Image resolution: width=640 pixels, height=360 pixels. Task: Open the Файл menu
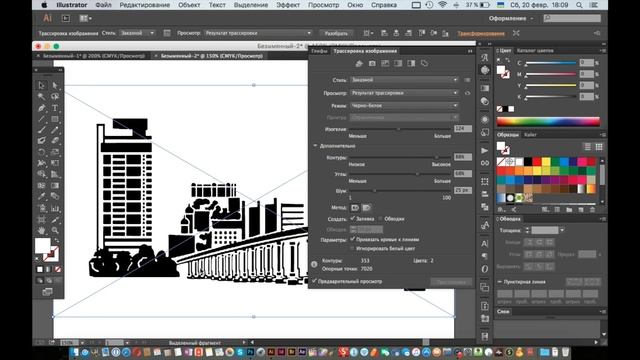103,5
